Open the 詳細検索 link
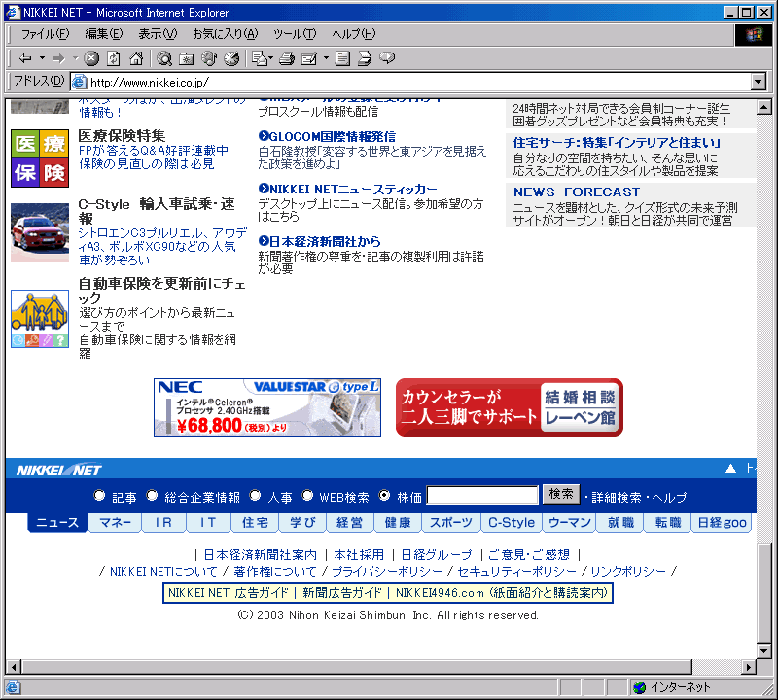 pos(617,497)
